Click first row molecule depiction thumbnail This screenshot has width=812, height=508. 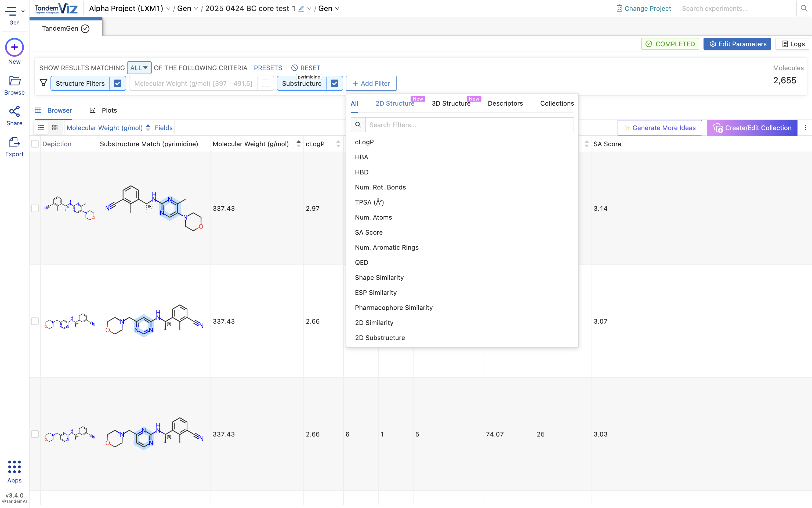tap(70, 208)
